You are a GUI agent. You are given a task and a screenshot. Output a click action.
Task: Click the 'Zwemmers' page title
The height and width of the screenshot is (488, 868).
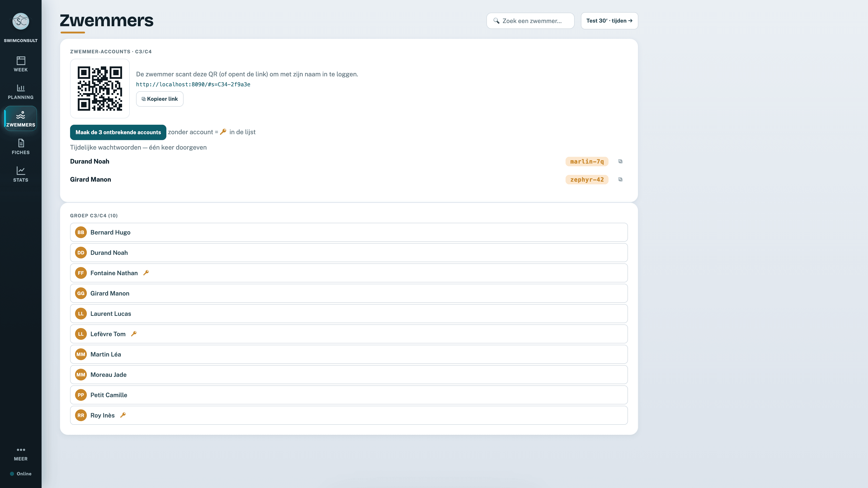(106, 21)
